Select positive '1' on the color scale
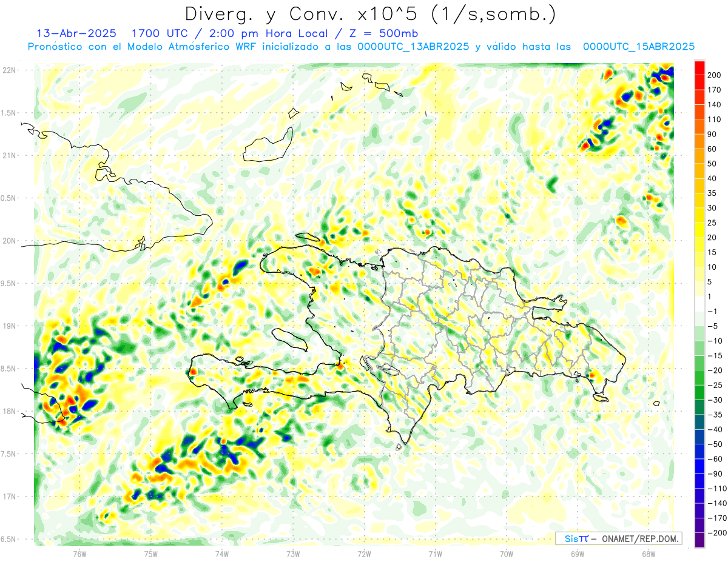728x562 pixels. coord(710,296)
